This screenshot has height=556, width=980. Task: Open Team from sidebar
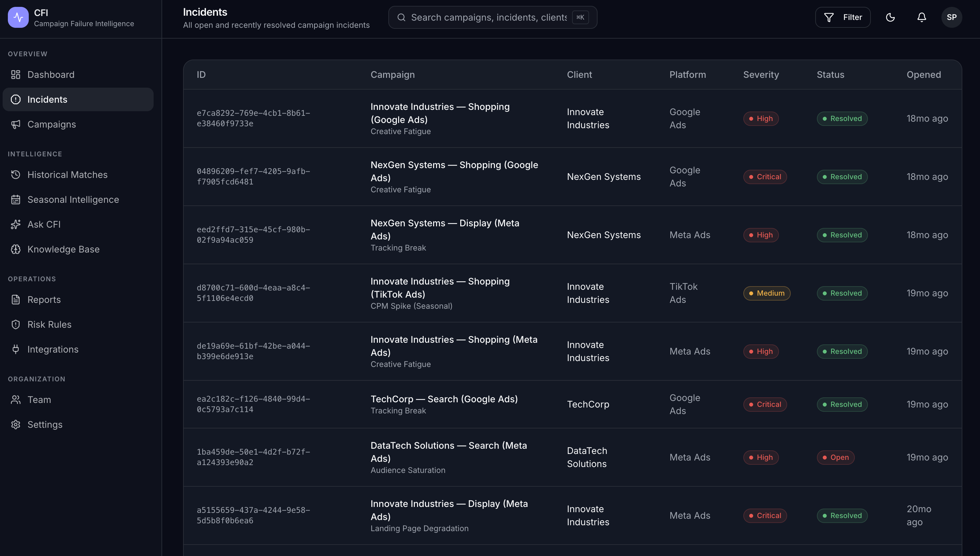(x=78, y=399)
